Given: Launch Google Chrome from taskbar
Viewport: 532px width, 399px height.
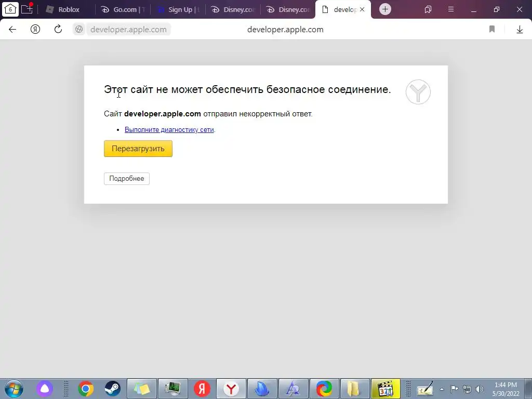Looking at the screenshot, I should 86,389.
